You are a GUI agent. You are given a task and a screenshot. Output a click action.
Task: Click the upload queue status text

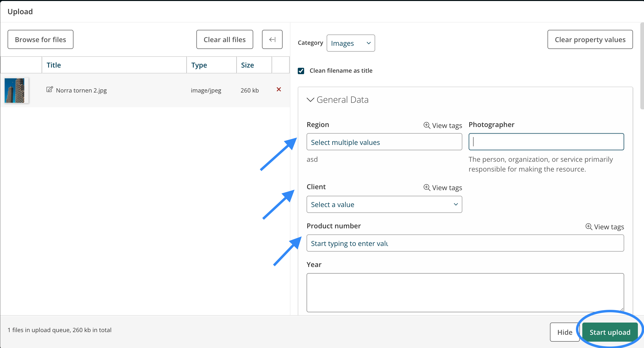click(60, 330)
